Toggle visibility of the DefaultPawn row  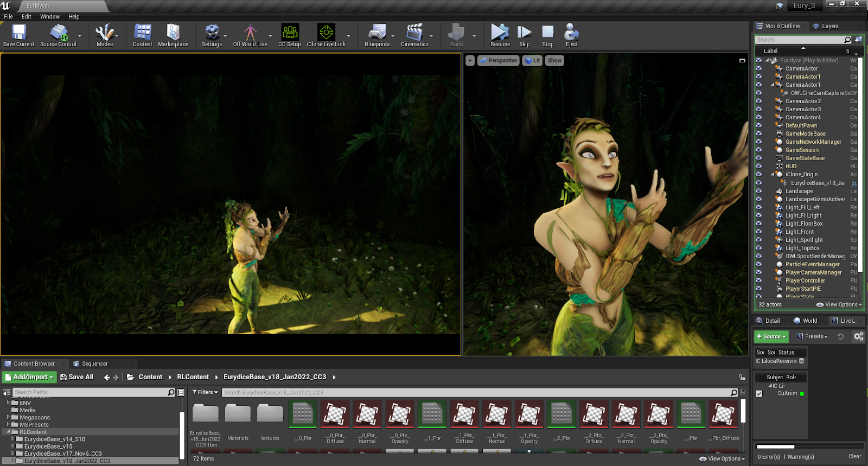pyautogui.click(x=759, y=125)
